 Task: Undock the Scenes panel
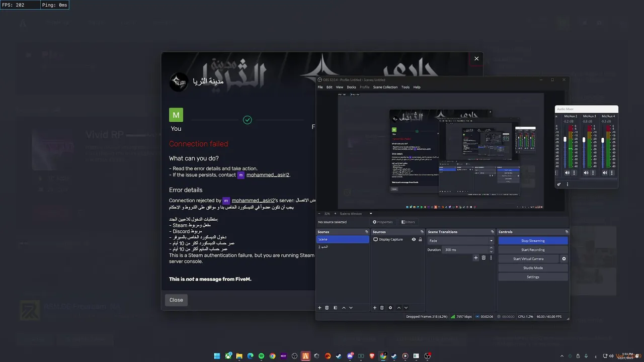(366, 232)
